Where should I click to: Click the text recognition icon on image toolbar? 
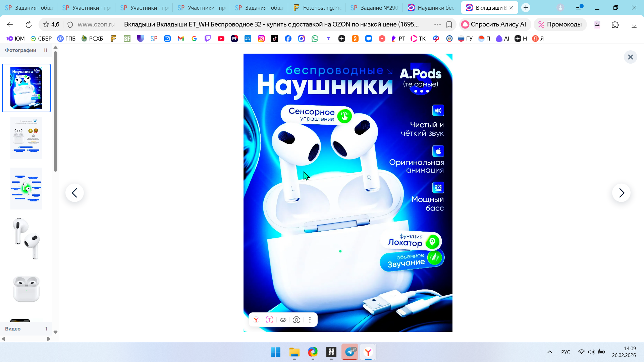click(x=270, y=320)
